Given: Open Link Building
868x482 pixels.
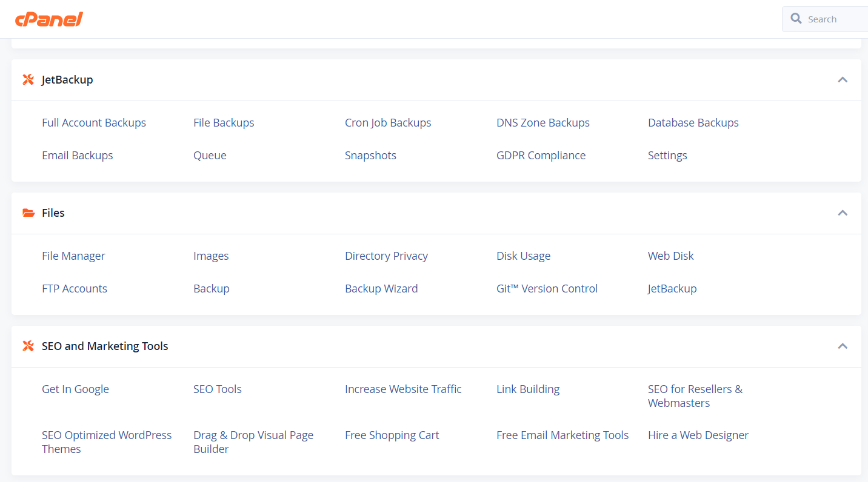Looking at the screenshot, I should pyautogui.click(x=528, y=389).
